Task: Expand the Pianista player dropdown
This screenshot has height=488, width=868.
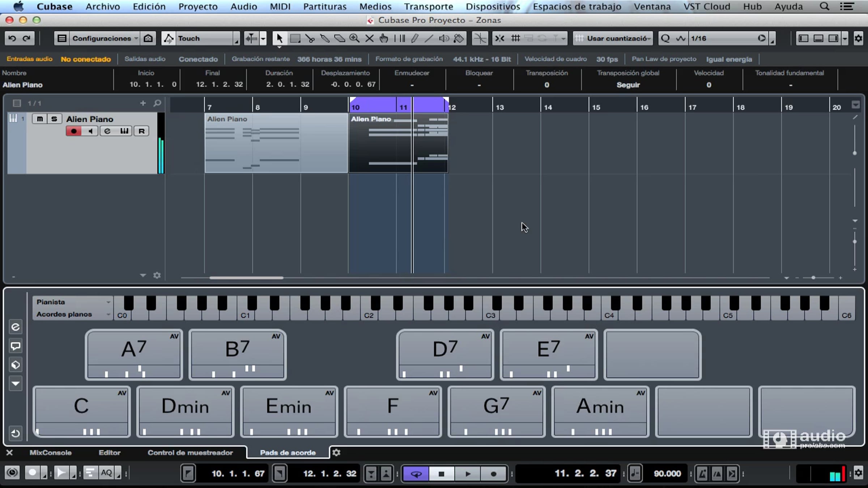Action: (72, 302)
